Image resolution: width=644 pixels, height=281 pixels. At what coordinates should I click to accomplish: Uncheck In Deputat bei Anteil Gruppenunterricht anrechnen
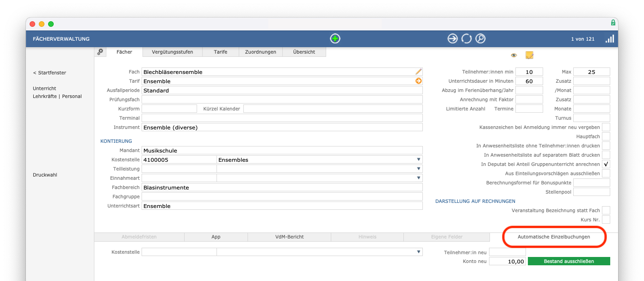(606, 164)
